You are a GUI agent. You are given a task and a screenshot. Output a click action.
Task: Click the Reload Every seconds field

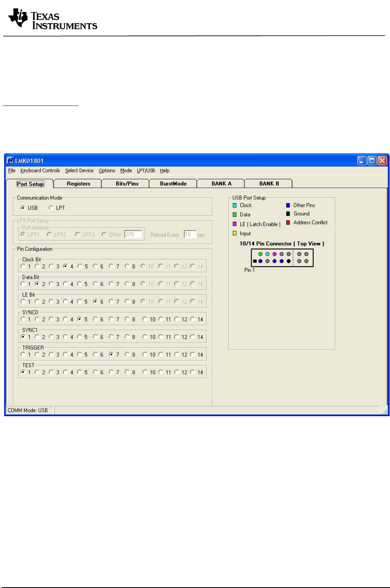190,234
